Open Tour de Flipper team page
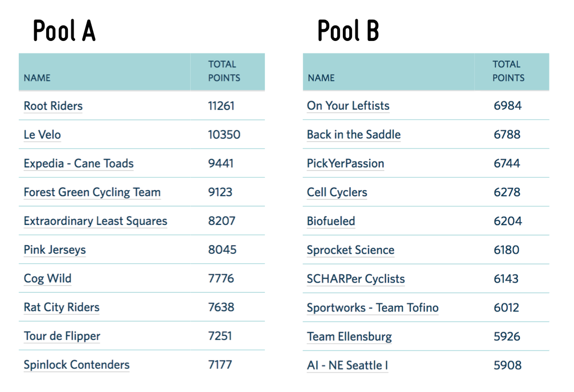The width and height of the screenshot is (574, 392). pos(62,336)
